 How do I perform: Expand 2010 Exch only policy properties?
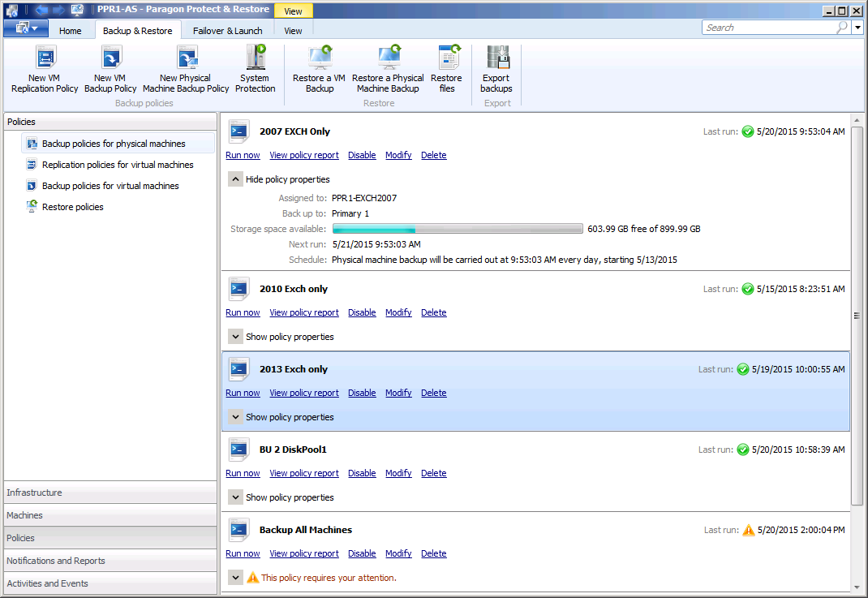coord(236,336)
